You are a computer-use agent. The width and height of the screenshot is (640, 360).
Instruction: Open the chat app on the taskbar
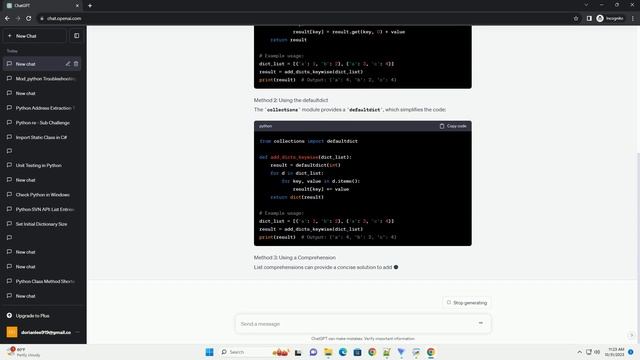pyautogui.click(x=313, y=352)
